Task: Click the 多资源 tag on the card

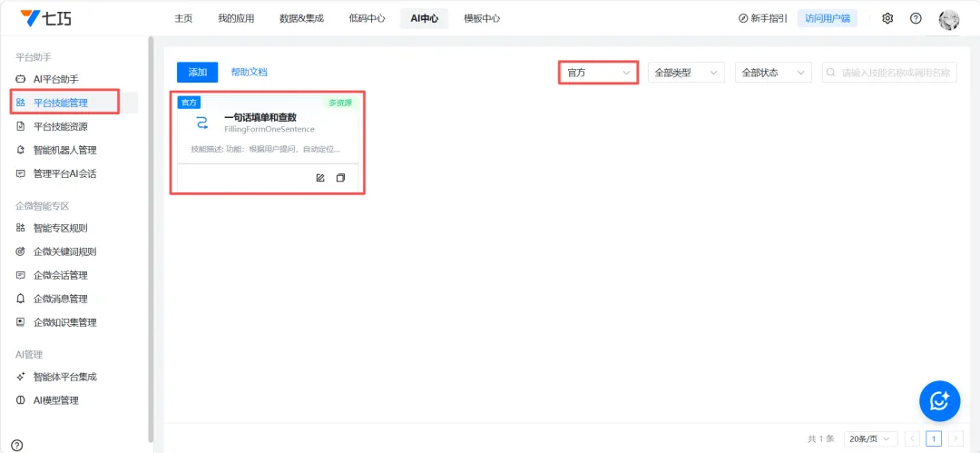Action: (x=340, y=103)
